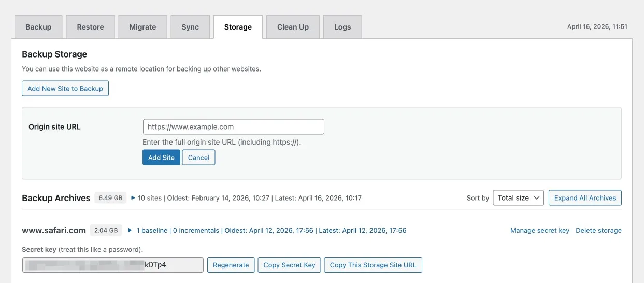View the Logs tab
Image resolution: width=644 pixels, height=283 pixels.
click(342, 27)
